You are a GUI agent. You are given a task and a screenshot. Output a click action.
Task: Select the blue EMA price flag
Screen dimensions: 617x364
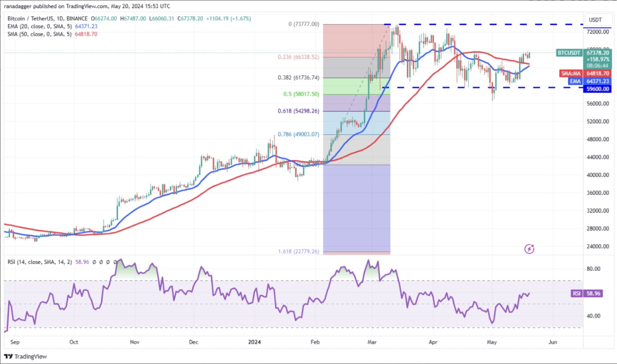point(575,81)
